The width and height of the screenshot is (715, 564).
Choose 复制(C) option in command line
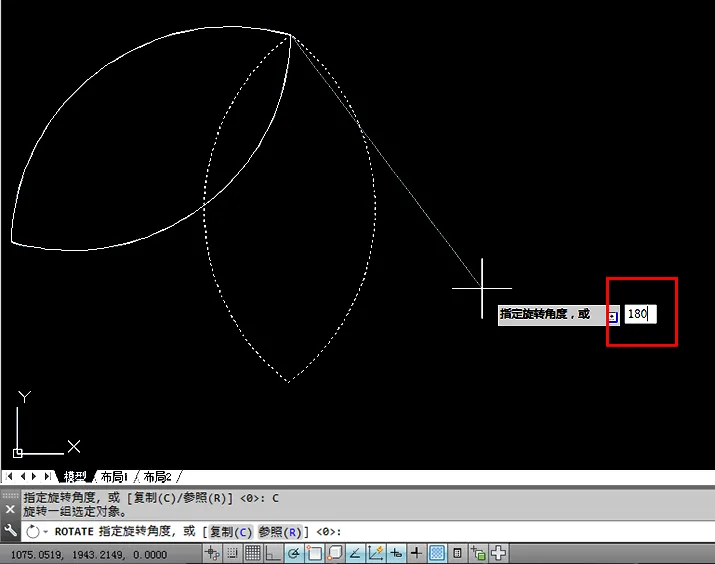tap(231, 532)
